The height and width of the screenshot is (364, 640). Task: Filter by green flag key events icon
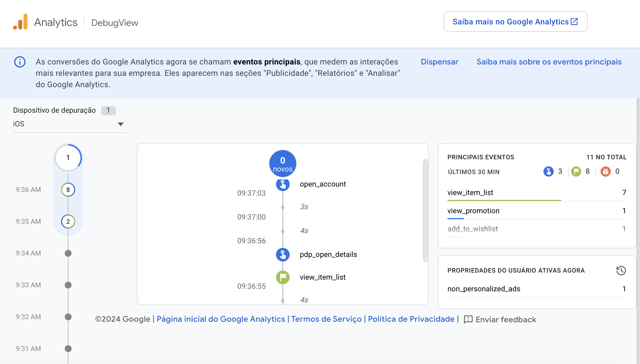(x=576, y=171)
